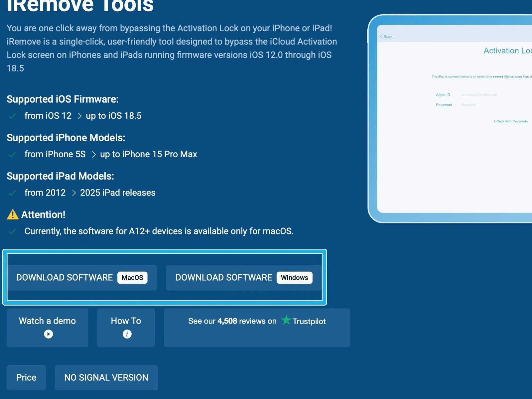Click the 'up to iOS 18.5' text
The width and height of the screenshot is (532, 399).
pyautogui.click(x=114, y=116)
